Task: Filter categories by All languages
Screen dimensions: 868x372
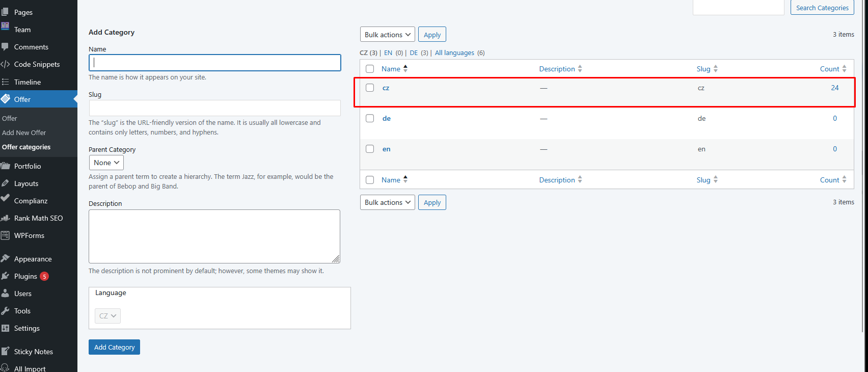Action: point(454,53)
